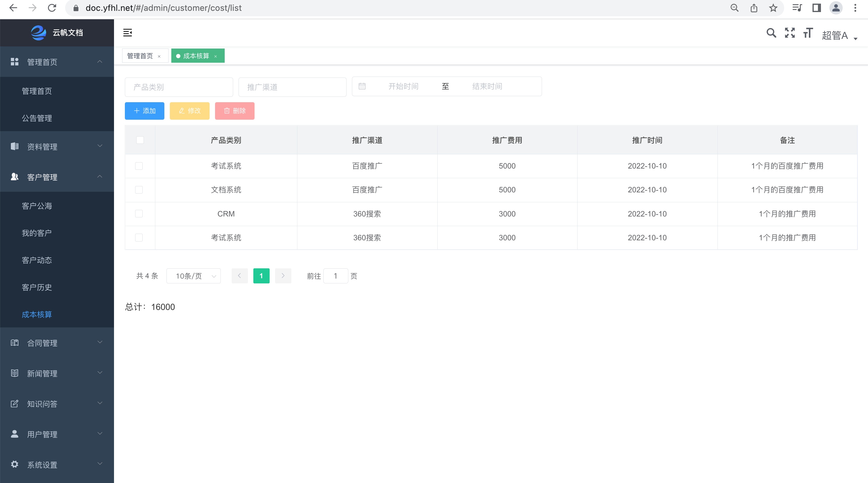Click the red 删除 button
Viewport: 868px width, 483px height.
click(x=235, y=111)
